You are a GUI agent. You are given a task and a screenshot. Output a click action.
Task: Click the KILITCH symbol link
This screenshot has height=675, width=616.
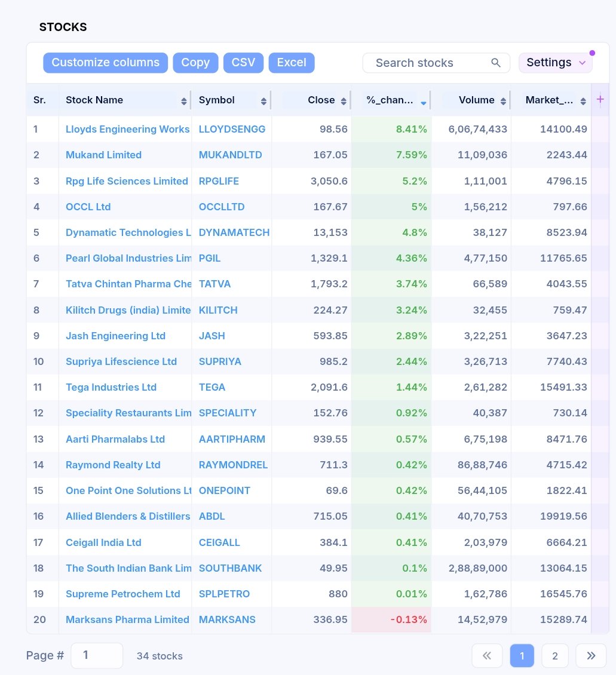click(x=218, y=311)
